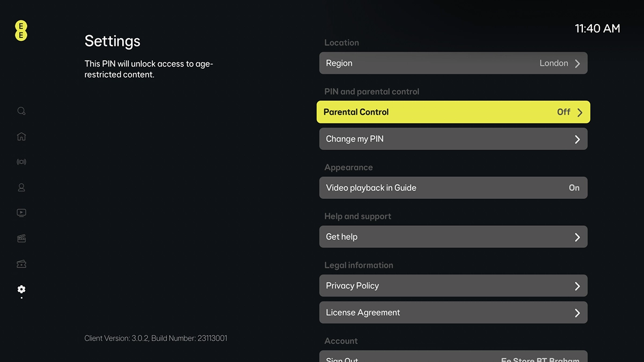Viewport: 644px width, 362px height.
Task: Select the Settings gear icon
Action: coord(21,289)
